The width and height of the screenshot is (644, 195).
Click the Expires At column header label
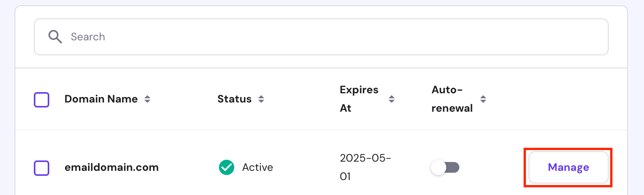pyautogui.click(x=359, y=99)
